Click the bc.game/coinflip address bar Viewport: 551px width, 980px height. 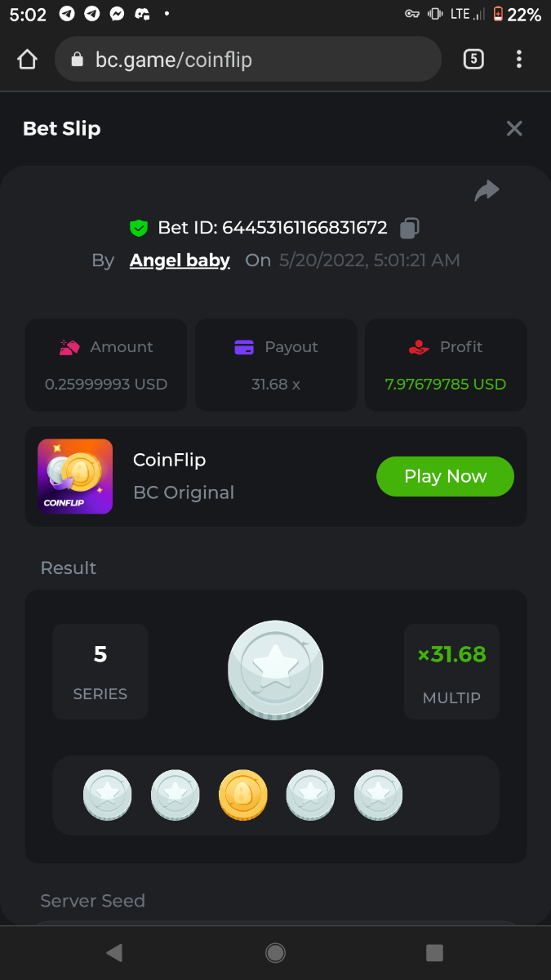click(x=248, y=59)
